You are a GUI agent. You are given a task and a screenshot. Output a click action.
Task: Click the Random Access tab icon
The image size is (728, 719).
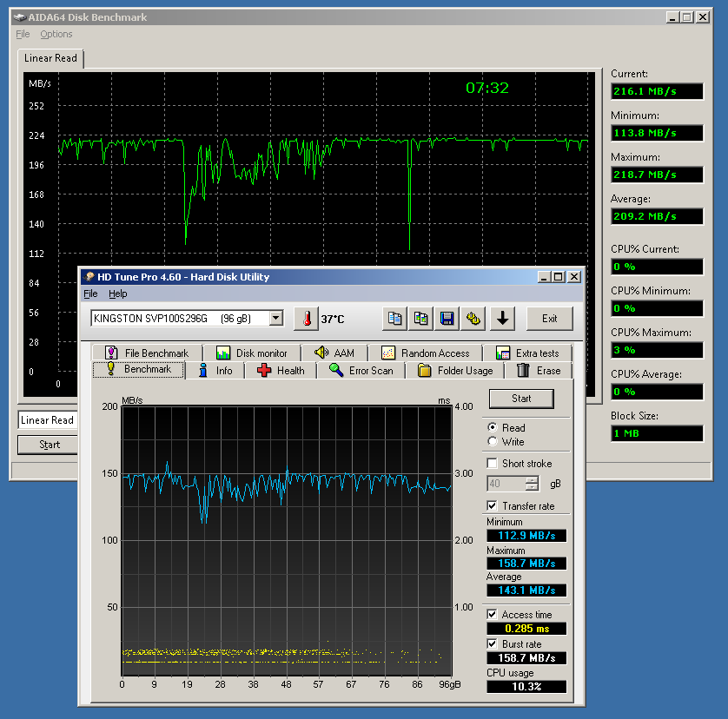388,353
